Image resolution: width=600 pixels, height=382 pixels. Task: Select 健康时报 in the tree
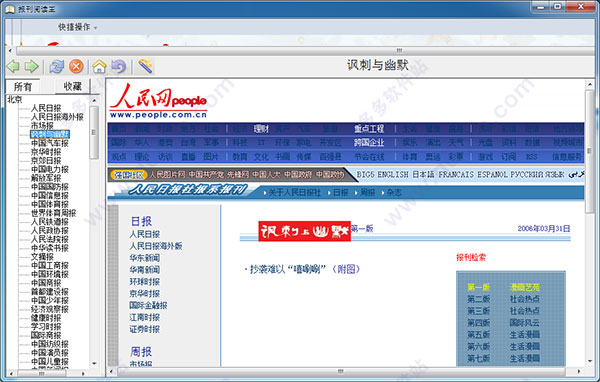[46, 318]
